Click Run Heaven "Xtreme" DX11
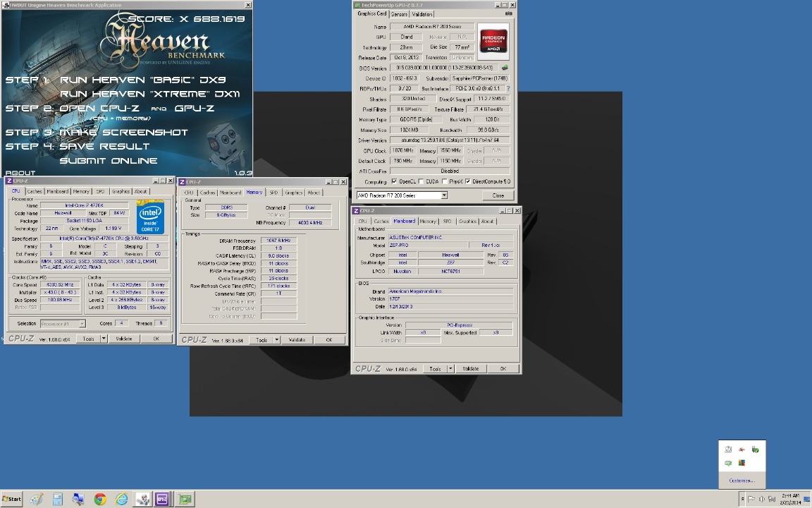The image size is (812, 508). coord(149,94)
